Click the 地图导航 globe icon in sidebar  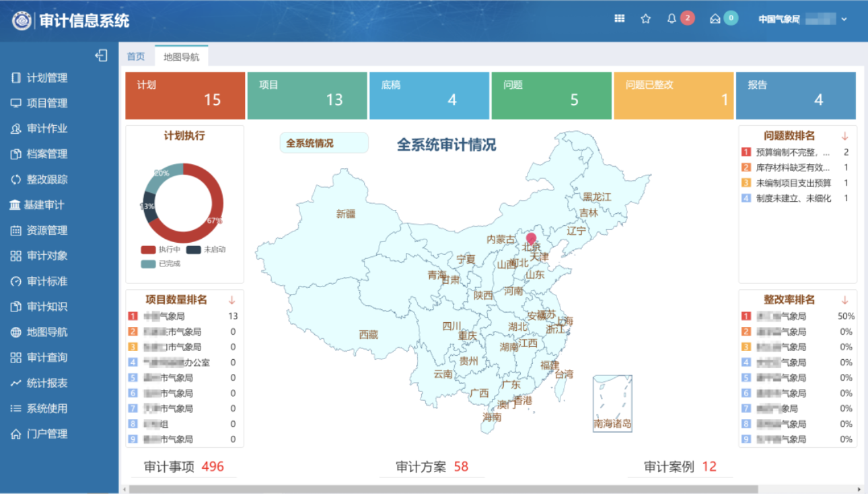click(16, 332)
